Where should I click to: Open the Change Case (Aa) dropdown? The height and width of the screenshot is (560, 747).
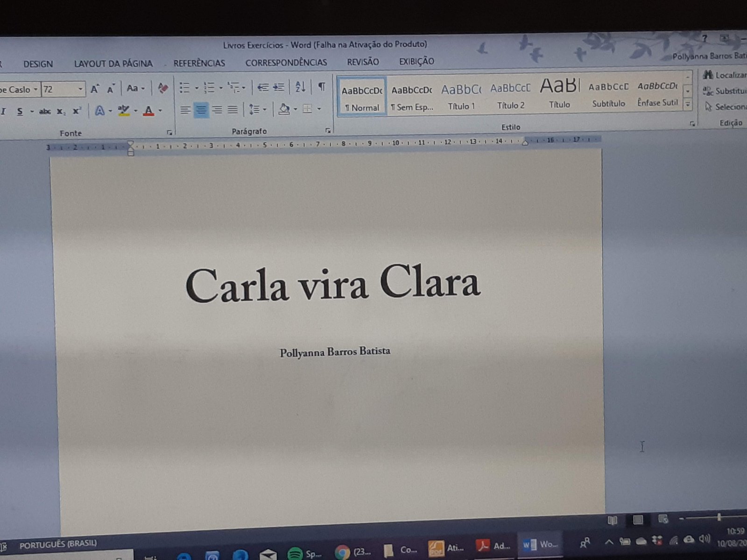pyautogui.click(x=135, y=88)
